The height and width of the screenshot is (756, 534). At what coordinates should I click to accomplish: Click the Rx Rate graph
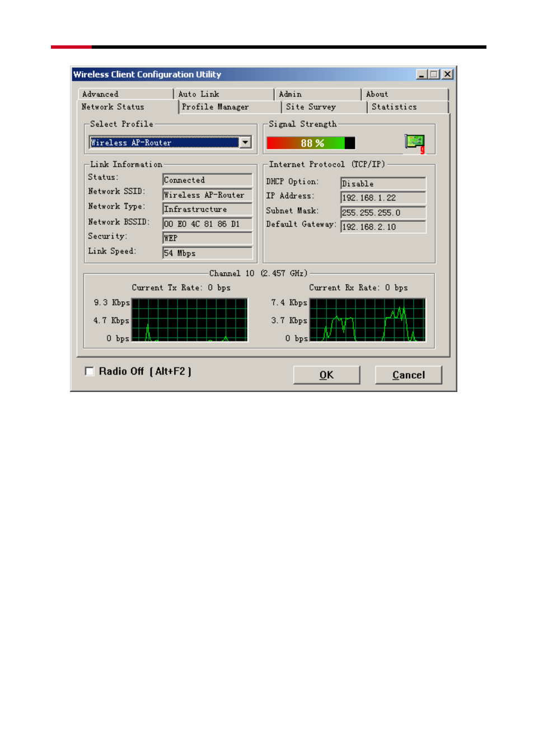368,320
